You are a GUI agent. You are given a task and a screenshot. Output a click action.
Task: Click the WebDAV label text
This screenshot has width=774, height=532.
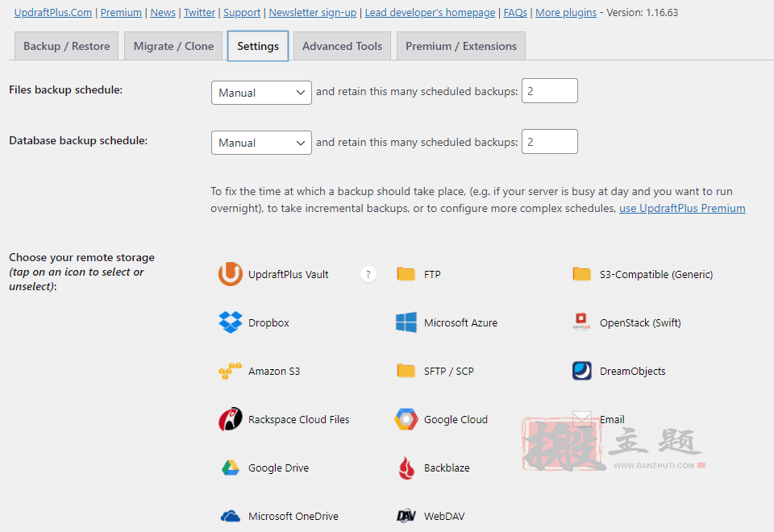[444, 516]
